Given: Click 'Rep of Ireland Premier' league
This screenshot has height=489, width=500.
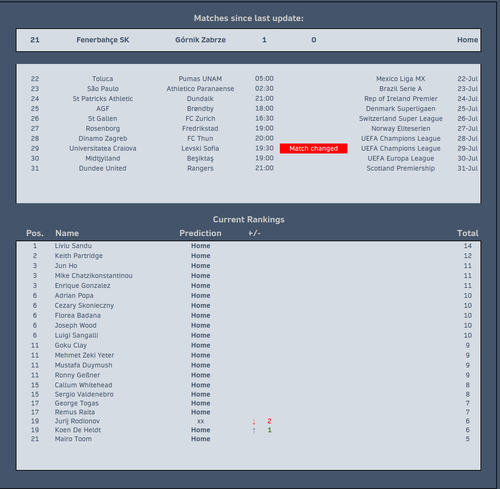Looking at the screenshot, I should point(401,99).
